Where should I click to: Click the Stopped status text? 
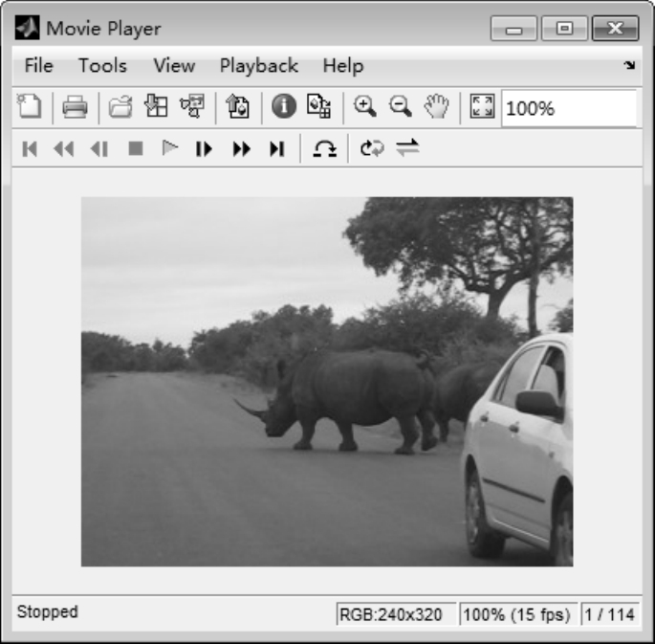click(x=47, y=611)
